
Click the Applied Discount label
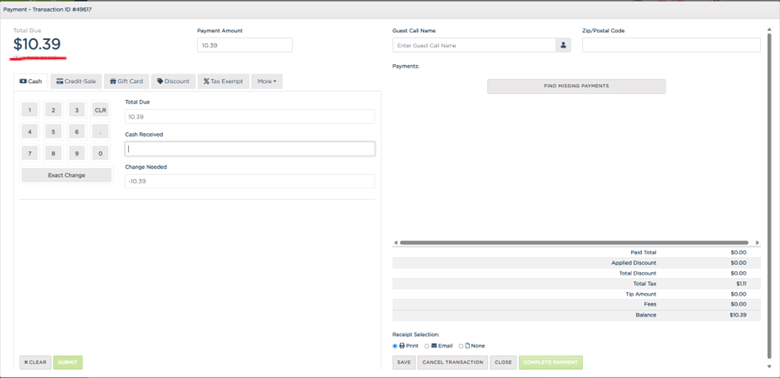point(634,263)
